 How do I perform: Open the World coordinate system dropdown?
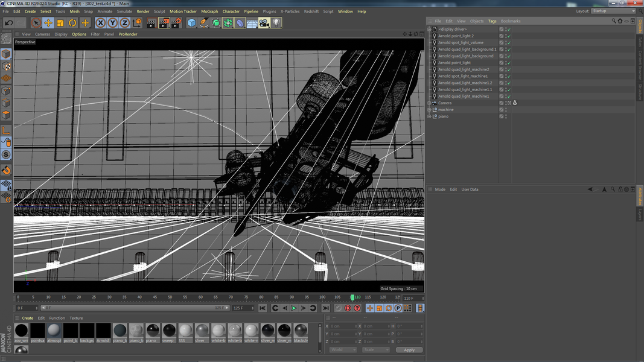[342, 350]
